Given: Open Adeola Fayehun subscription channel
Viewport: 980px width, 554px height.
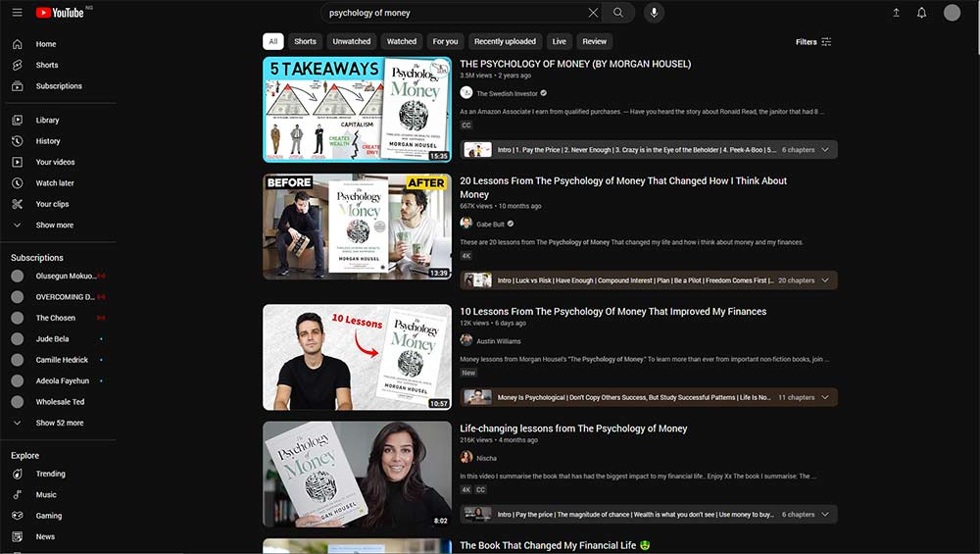Looking at the screenshot, I should 61,380.
